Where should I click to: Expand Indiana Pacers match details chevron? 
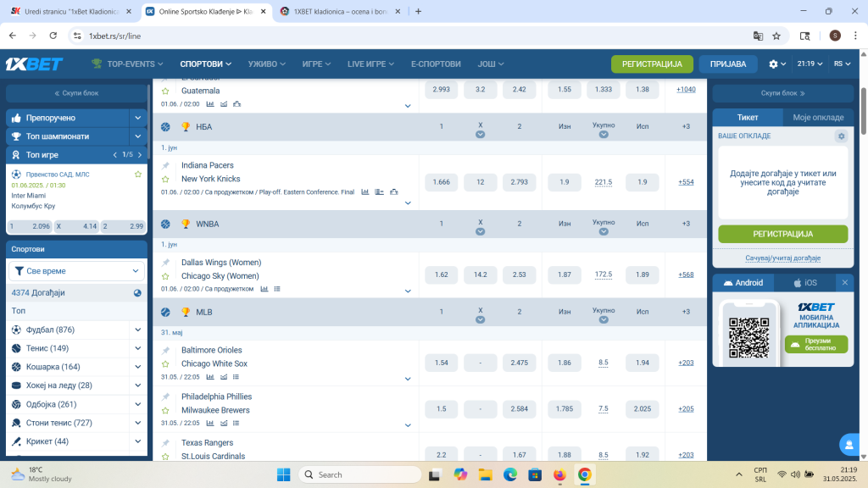tap(408, 203)
